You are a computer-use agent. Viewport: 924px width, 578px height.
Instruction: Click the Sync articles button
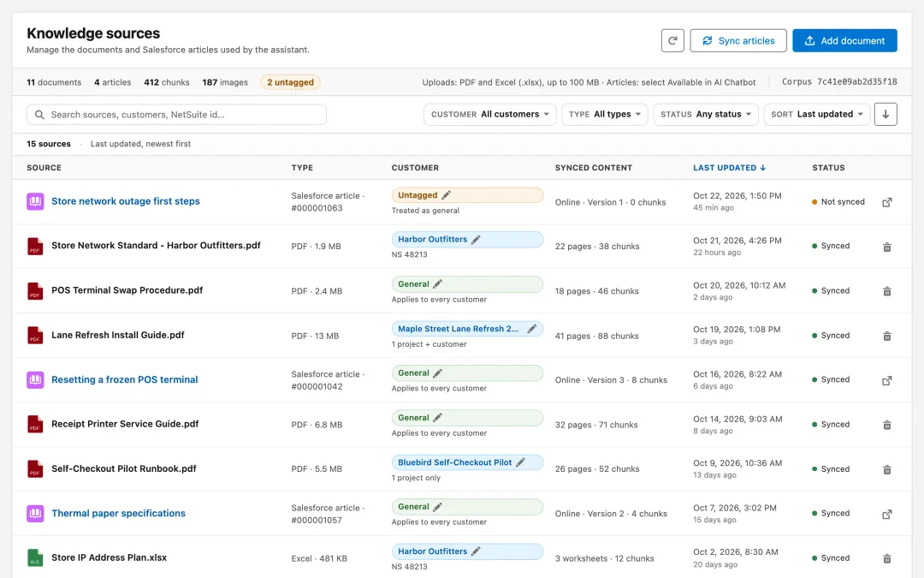click(x=737, y=41)
